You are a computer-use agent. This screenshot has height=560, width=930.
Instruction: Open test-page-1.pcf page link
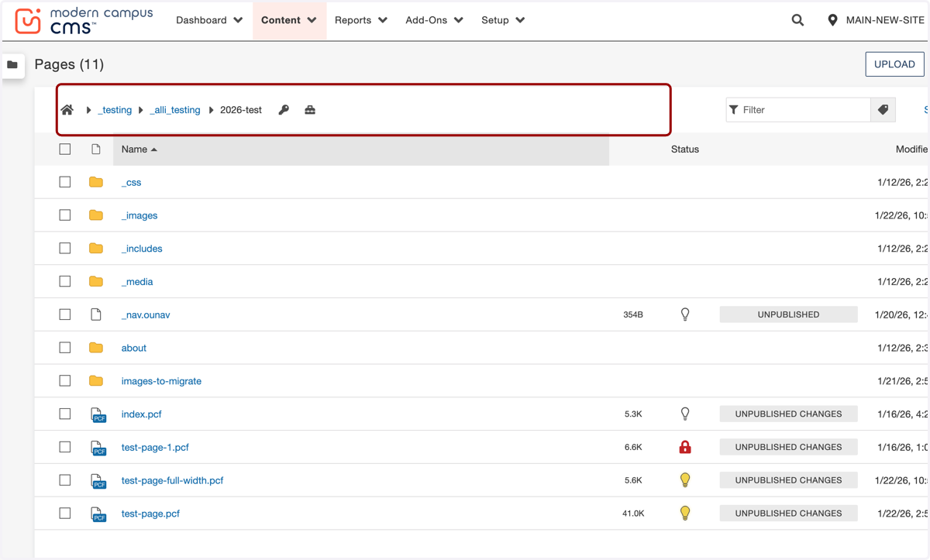pyautogui.click(x=155, y=447)
